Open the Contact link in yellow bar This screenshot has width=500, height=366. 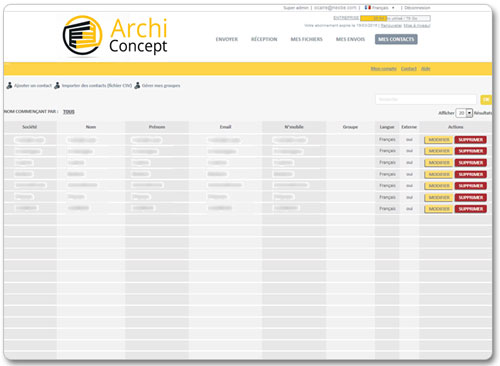click(409, 69)
